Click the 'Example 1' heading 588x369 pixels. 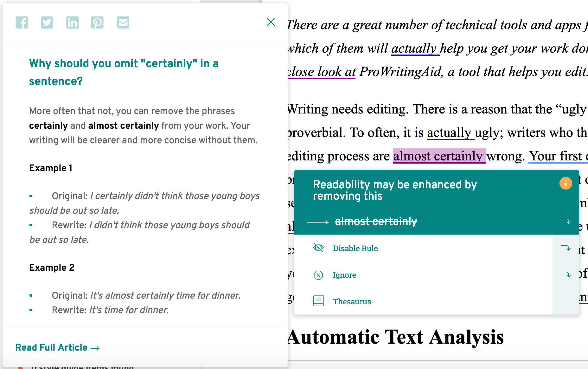point(51,168)
